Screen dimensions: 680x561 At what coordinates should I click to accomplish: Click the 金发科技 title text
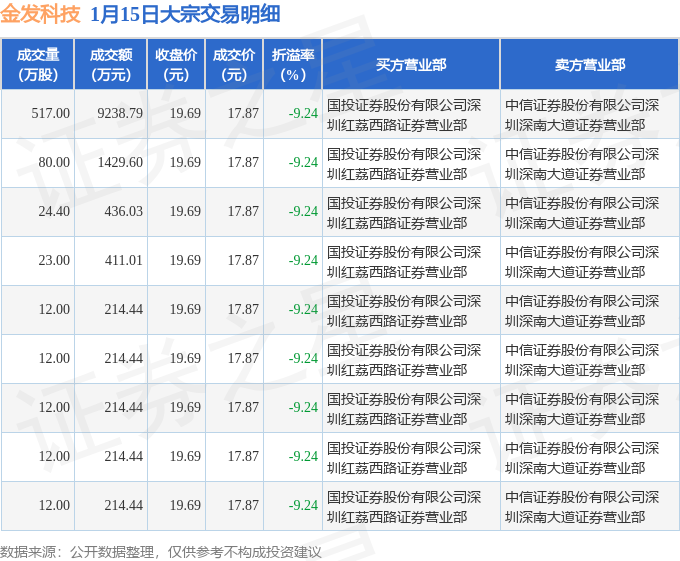[40, 14]
